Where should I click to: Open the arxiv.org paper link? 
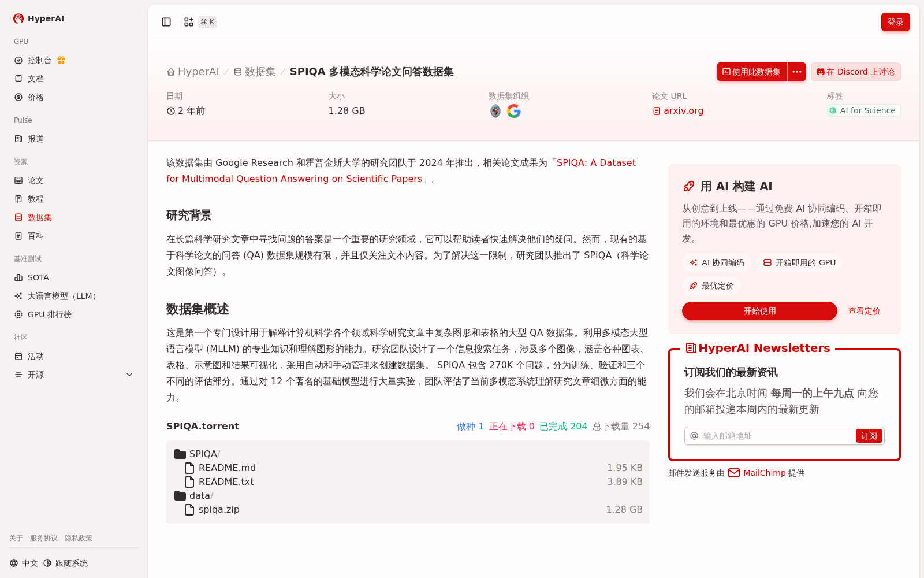(678, 110)
